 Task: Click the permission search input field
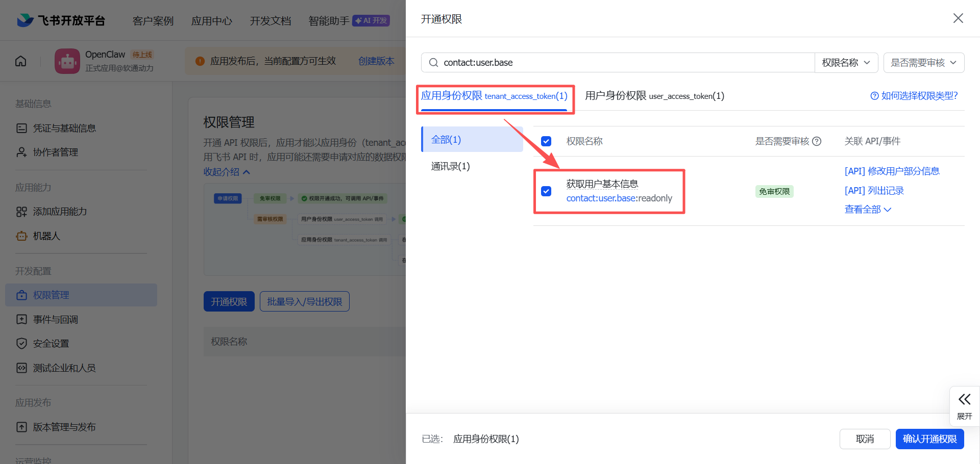pos(618,63)
